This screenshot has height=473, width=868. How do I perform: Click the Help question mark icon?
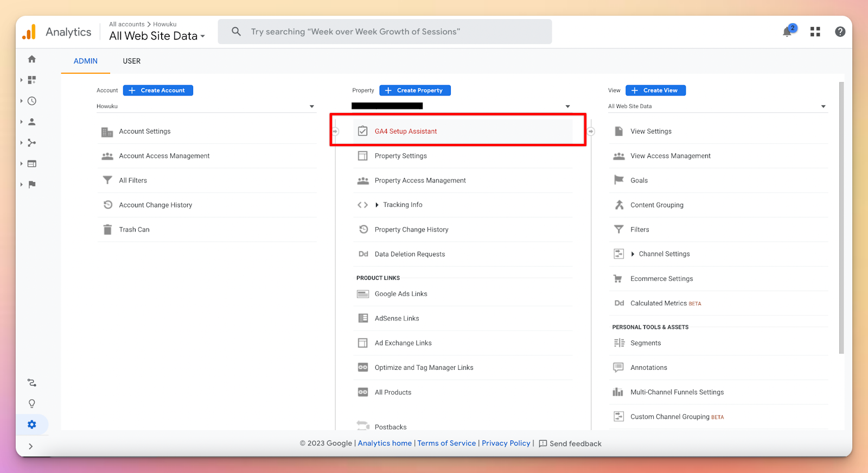[x=840, y=32]
